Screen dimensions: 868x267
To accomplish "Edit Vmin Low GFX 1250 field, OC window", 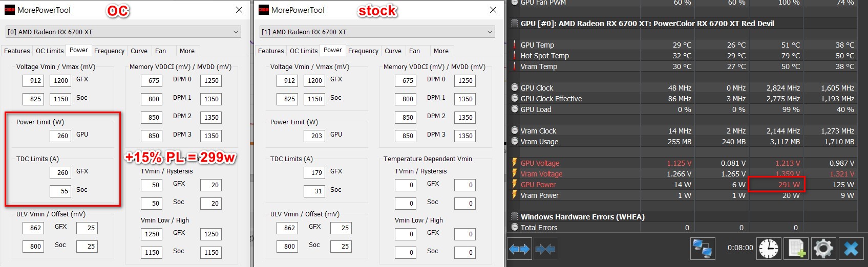I will [x=152, y=234].
